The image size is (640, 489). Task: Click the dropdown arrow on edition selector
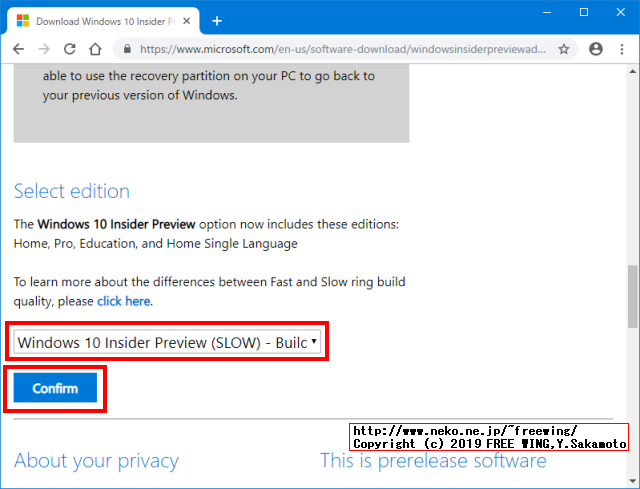[x=313, y=341]
